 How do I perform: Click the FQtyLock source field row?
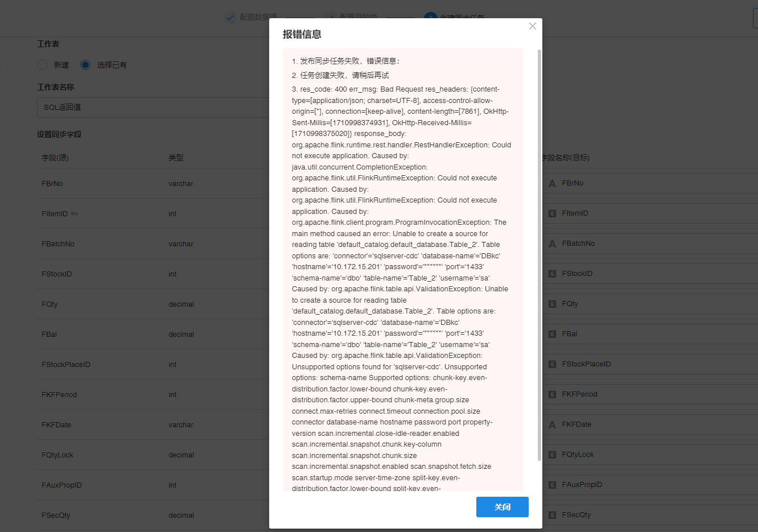(153, 455)
